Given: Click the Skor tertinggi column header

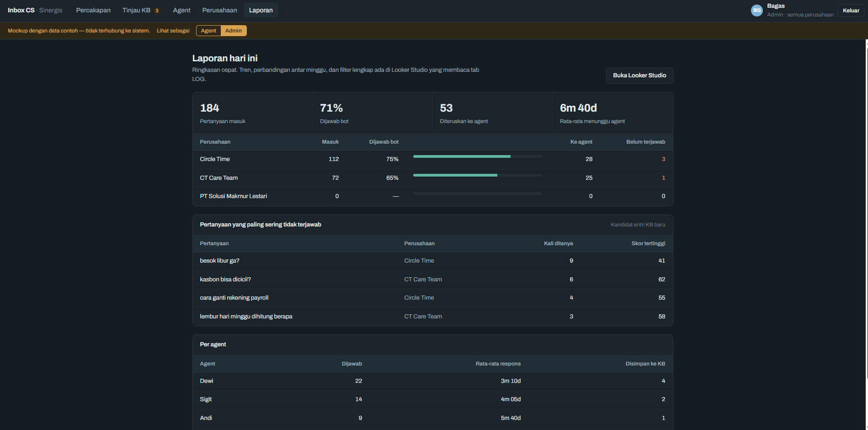Looking at the screenshot, I should click(648, 243).
